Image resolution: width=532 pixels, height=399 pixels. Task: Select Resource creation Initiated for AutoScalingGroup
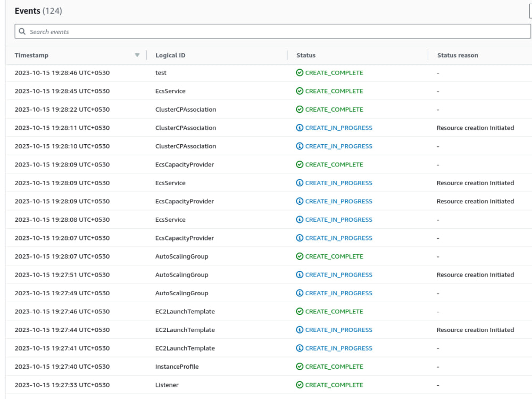(x=475, y=275)
